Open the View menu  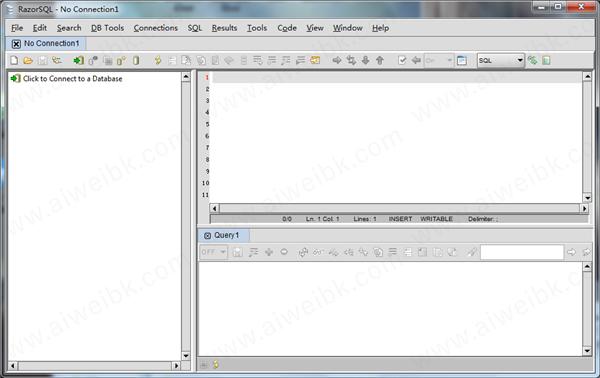(x=315, y=28)
